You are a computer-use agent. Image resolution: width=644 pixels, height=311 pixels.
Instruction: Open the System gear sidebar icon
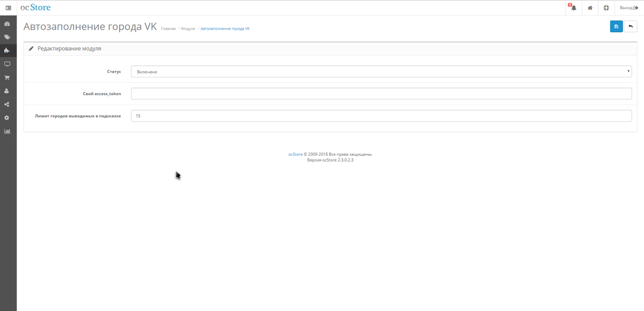tap(7, 118)
